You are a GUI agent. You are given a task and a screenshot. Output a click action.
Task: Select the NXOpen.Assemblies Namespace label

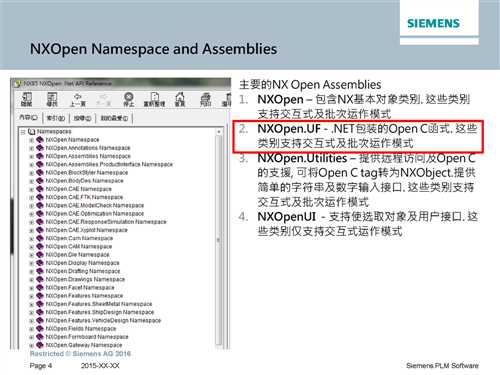pyautogui.click(x=88, y=156)
